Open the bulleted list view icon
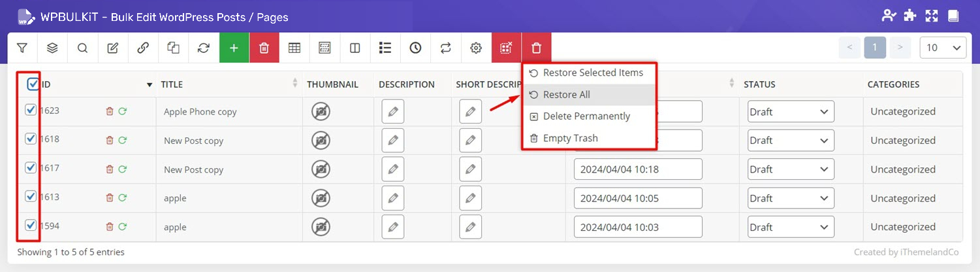The width and height of the screenshot is (980, 272). (385, 48)
